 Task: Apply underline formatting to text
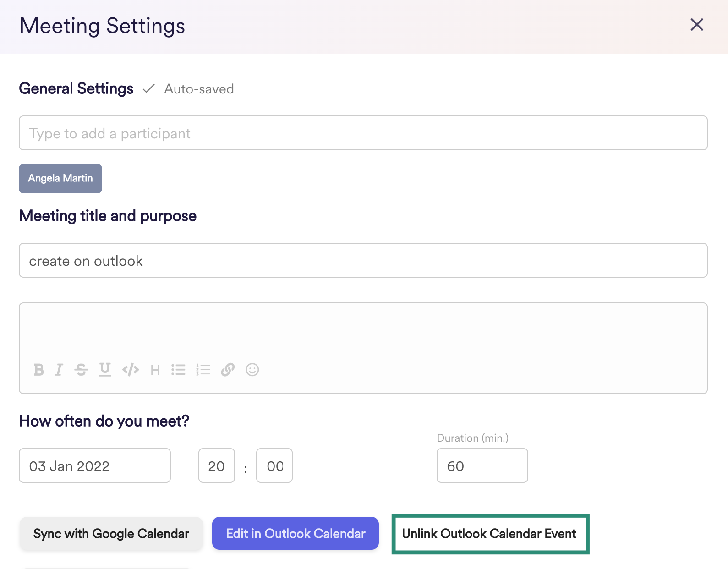point(105,370)
